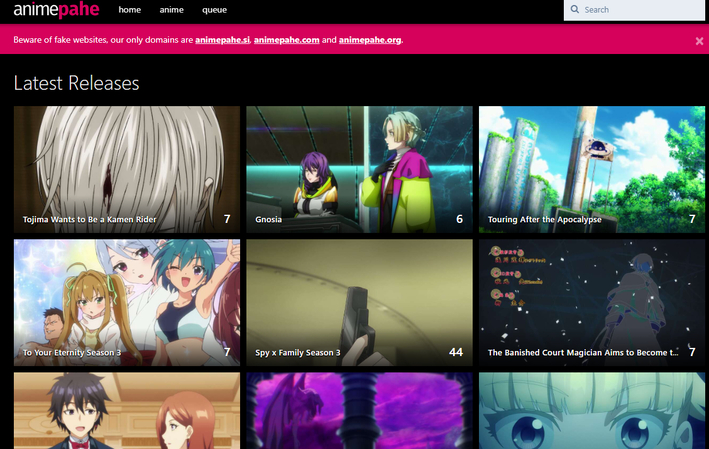
Task: Click episode number 6 on Gnosia
Action: click(x=459, y=219)
